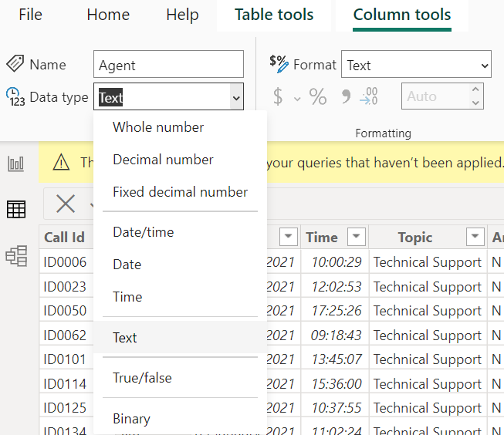Click the warning triangle icon
504x435 pixels.
point(61,162)
